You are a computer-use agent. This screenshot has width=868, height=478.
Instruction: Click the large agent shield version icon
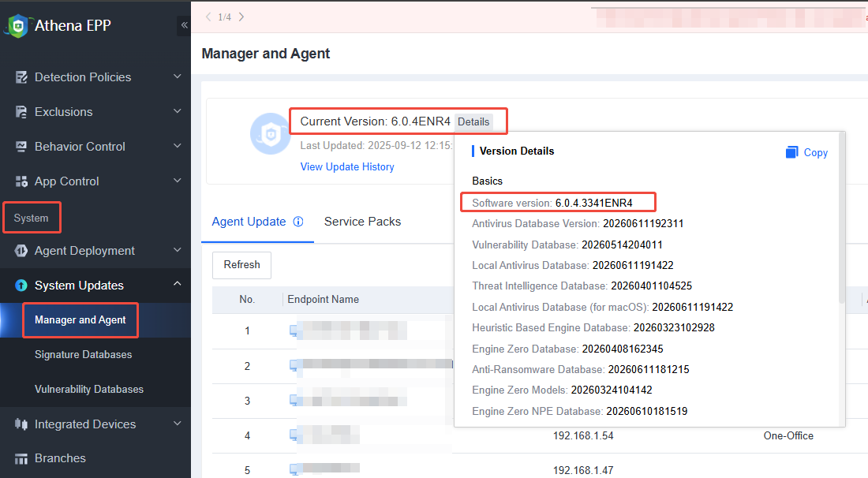click(x=270, y=133)
